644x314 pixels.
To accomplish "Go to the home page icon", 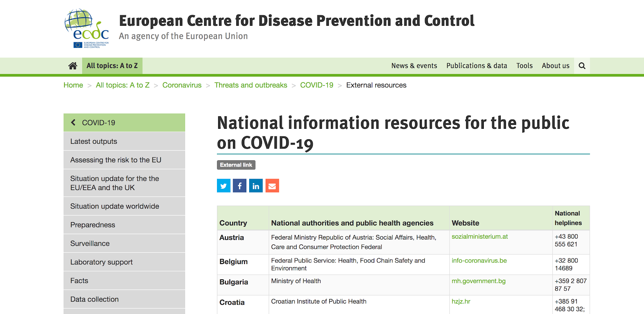I will tap(73, 66).
